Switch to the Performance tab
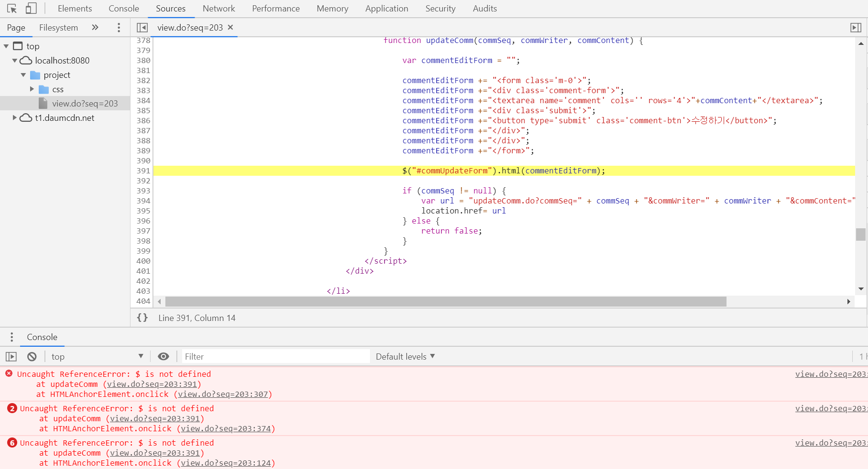Viewport: 868px width, 469px height. tap(276, 9)
